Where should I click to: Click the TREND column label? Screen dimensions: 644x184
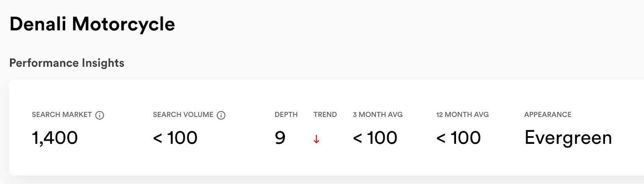[x=325, y=114]
